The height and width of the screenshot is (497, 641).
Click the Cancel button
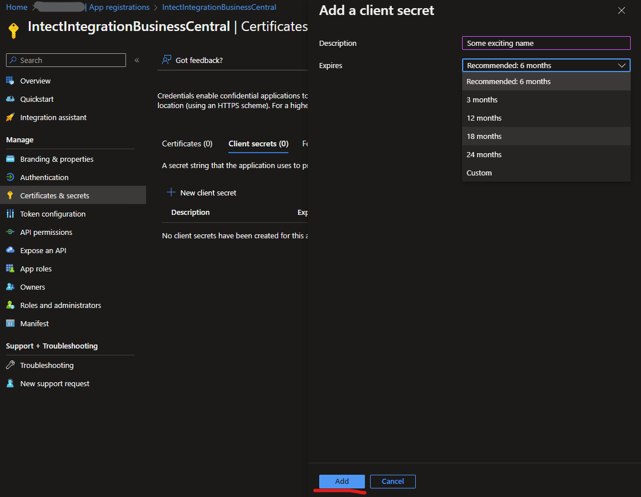(x=393, y=481)
